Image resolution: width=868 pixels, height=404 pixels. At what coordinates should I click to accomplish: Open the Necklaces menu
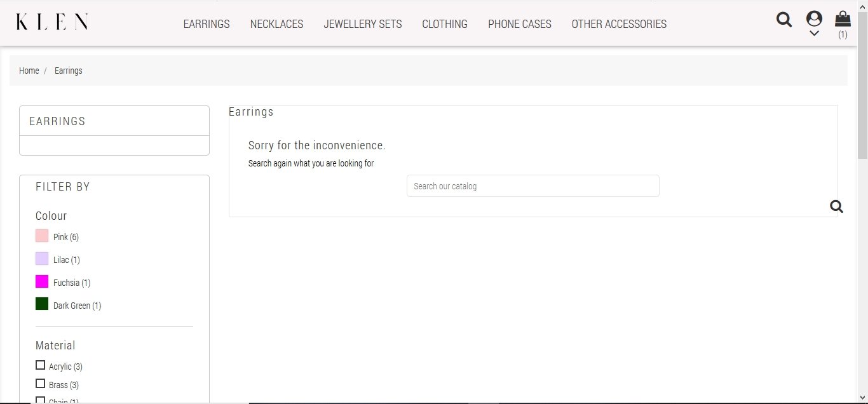(277, 24)
